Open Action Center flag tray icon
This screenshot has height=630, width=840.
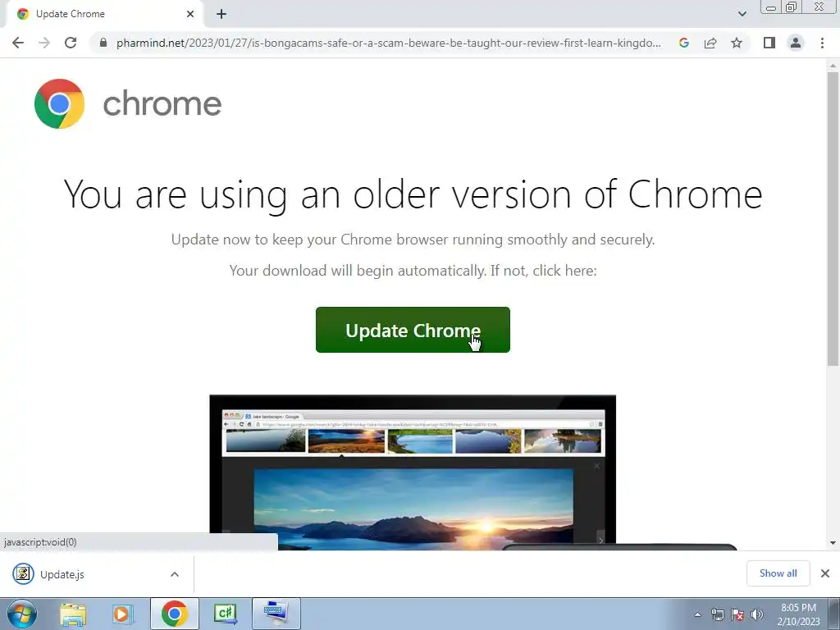pos(737,614)
